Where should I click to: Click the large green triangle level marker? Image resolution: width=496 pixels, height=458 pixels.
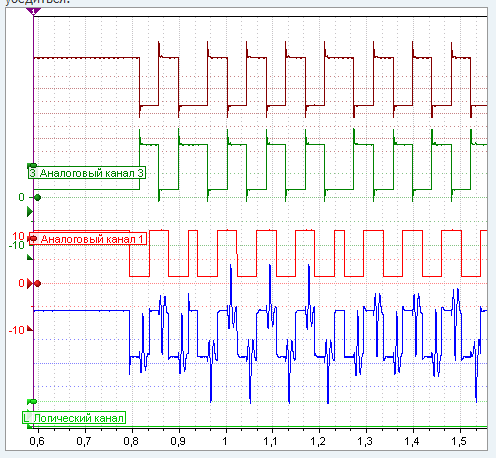pyautogui.click(x=30, y=211)
